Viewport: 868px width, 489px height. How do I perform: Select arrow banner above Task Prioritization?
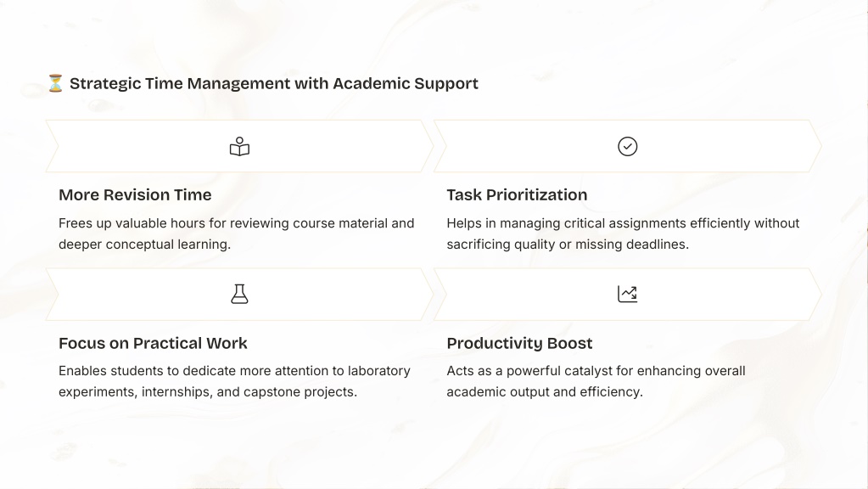coord(627,146)
